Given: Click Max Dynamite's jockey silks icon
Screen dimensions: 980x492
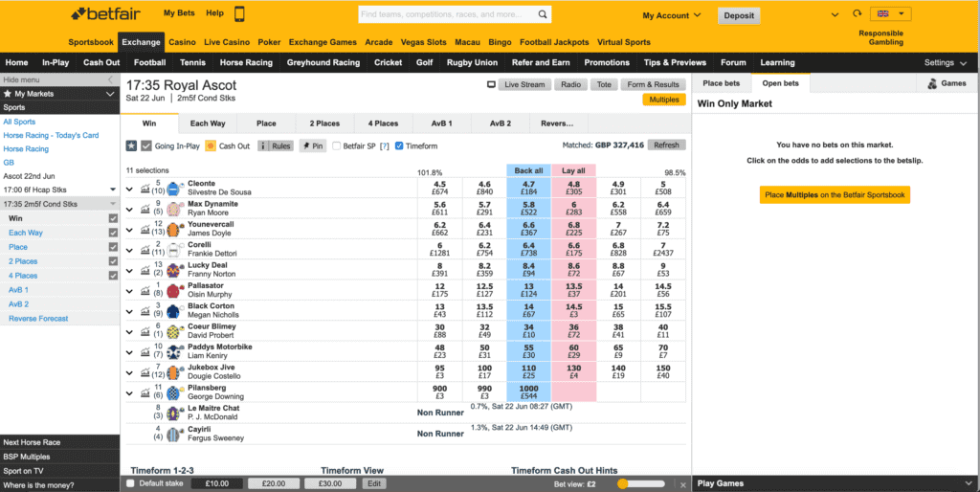Looking at the screenshot, I should pos(174,209).
